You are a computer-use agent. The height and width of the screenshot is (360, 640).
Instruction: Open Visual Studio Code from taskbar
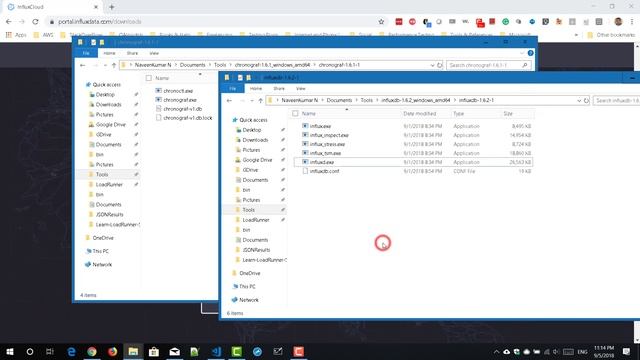tap(216, 351)
